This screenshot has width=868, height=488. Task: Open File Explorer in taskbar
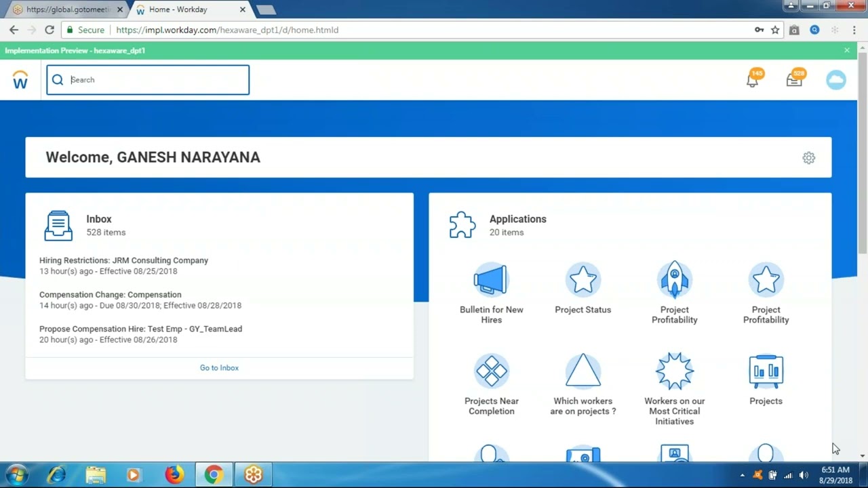click(96, 475)
